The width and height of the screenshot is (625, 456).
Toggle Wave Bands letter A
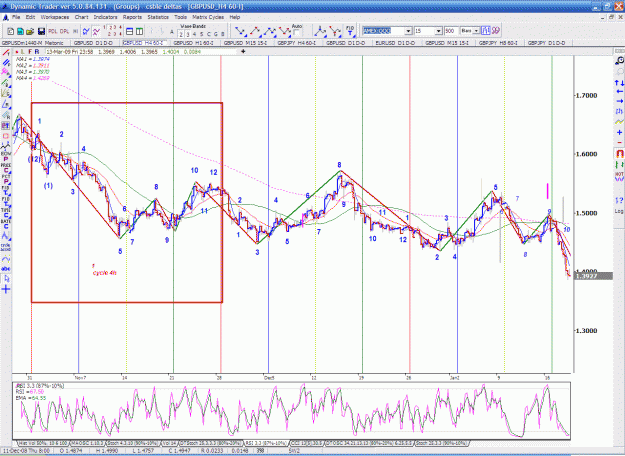(x=172, y=32)
